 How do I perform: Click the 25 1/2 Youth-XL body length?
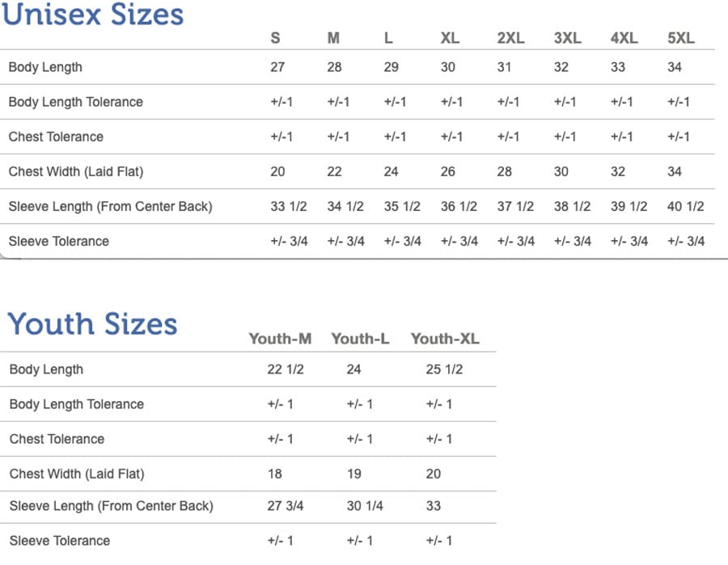444,369
